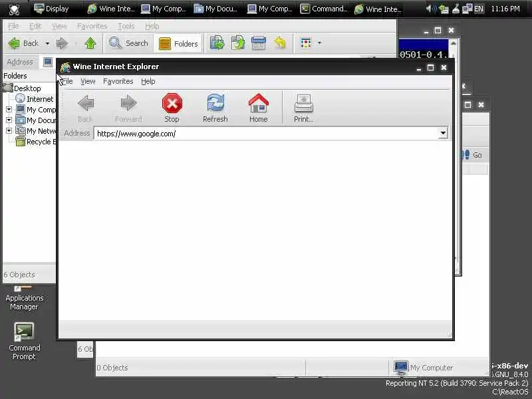Select Desktop in the Folders tree
The height and width of the screenshot is (399, 532).
(x=27, y=88)
